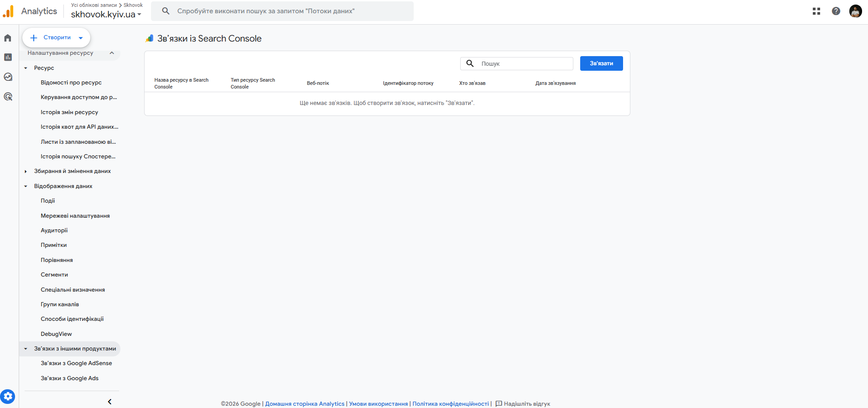Open the Reports bar chart icon
The height and width of the screenshot is (408, 868).
8,57
